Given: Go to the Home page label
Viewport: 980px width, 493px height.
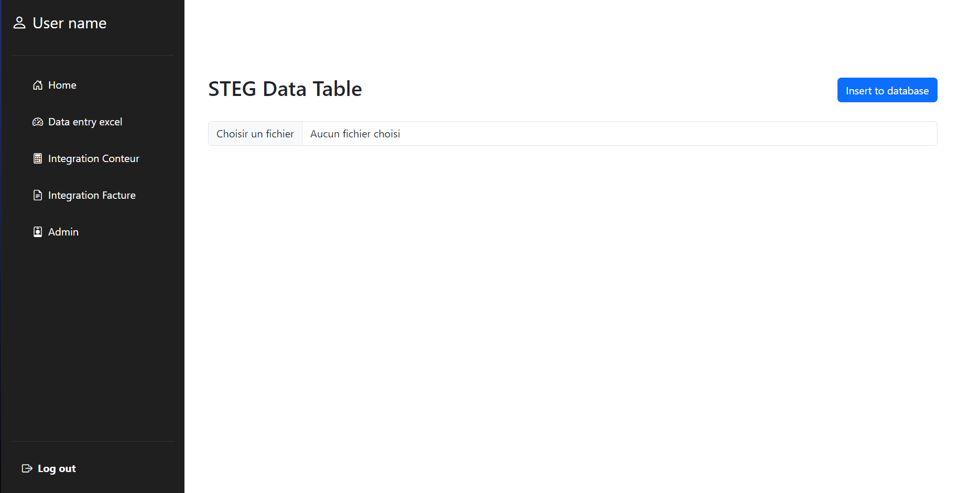Looking at the screenshot, I should [x=62, y=85].
